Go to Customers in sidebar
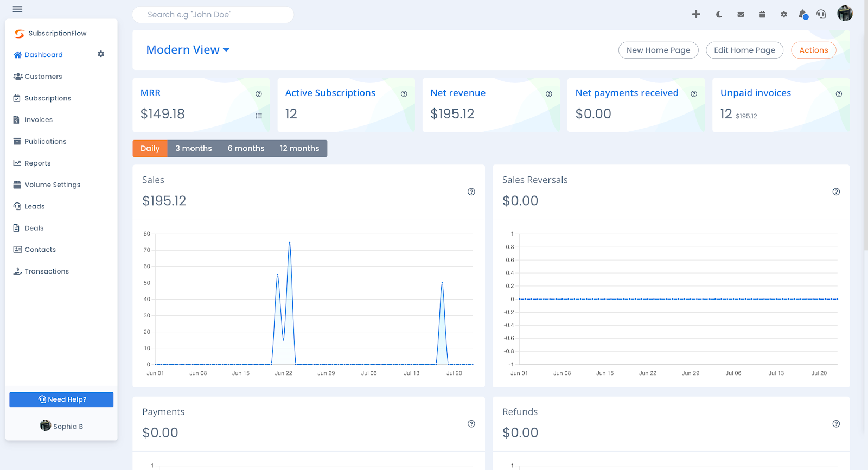868x470 pixels. click(x=38, y=77)
